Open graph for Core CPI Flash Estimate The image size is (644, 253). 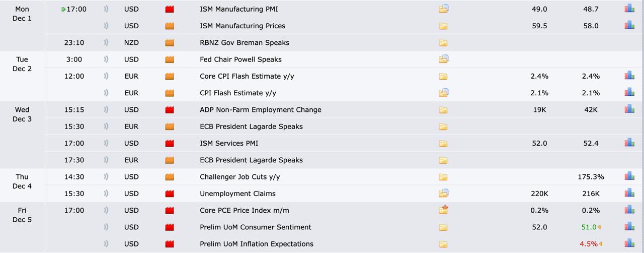629,76
